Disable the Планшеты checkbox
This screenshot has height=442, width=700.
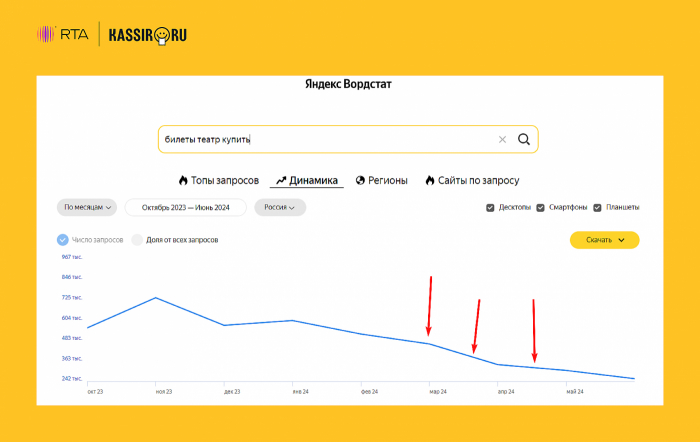[x=597, y=208]
